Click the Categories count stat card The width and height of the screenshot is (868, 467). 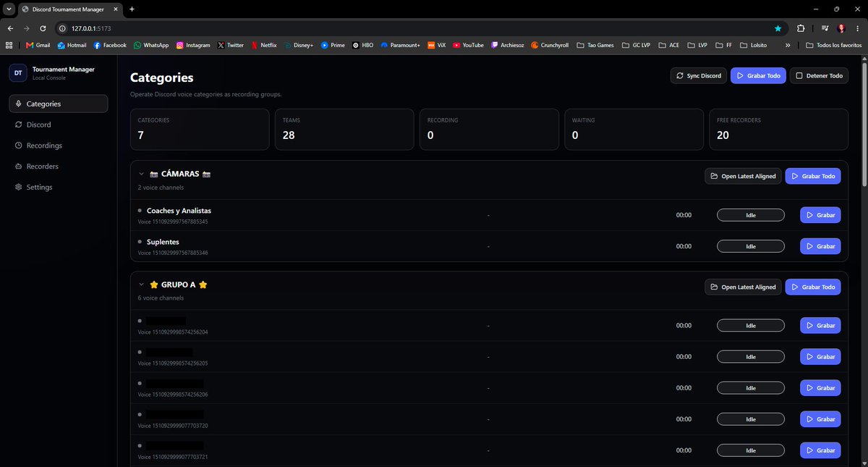click(x=200, y=130)
